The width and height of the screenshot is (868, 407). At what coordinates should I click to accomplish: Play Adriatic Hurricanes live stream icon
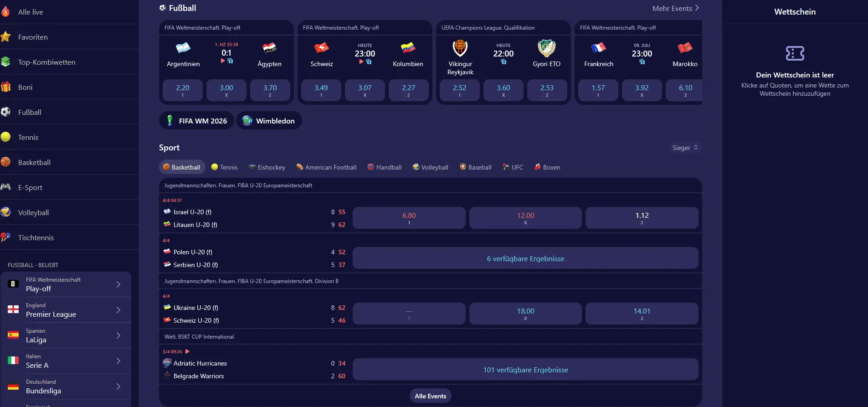pyautogui.click(x=187, y=351)
